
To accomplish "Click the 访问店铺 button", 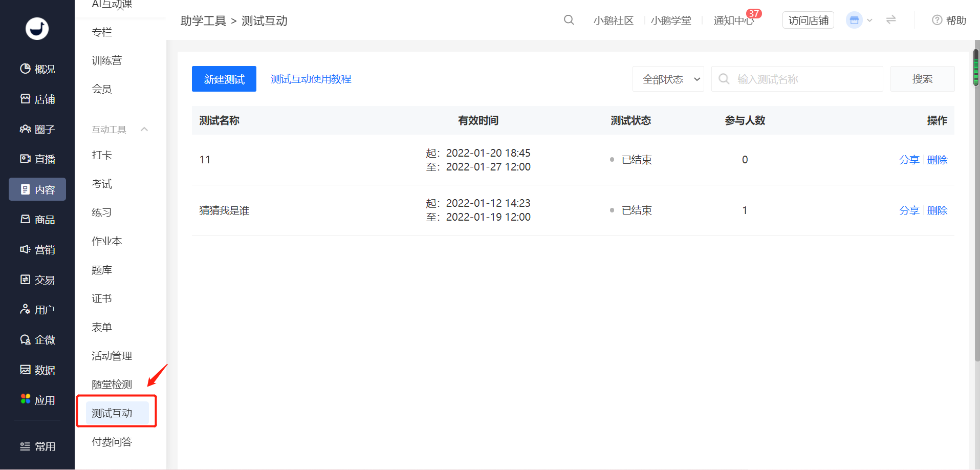I will coord(808,20).
